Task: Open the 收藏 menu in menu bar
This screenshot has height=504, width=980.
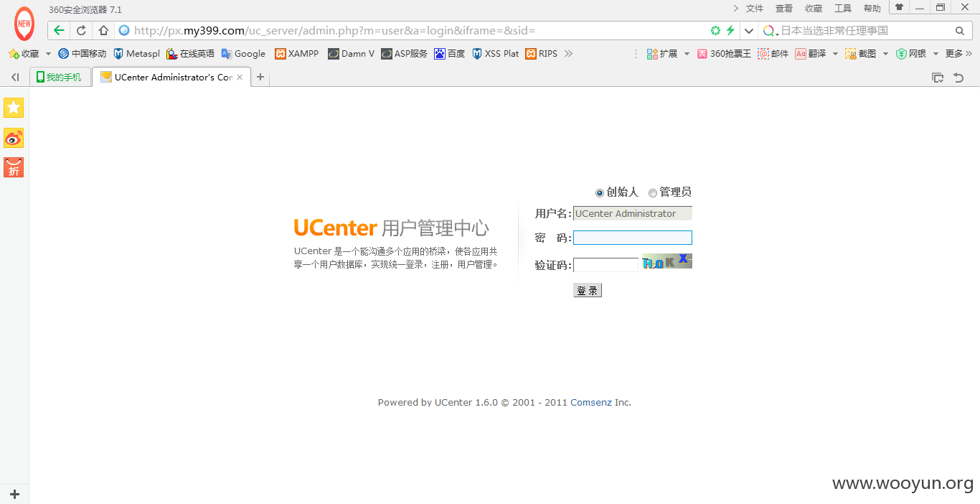Action: pos(814,9)
